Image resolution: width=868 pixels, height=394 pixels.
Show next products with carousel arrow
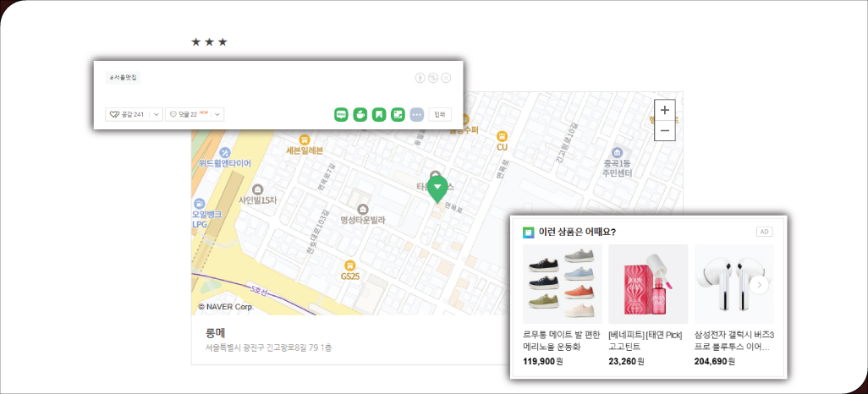tap(759, 285)
